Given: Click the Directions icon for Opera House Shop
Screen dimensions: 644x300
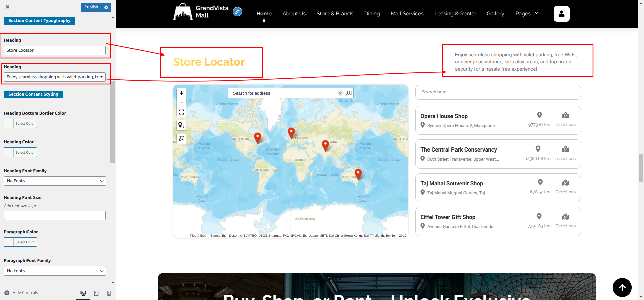Looking at the screenshot, I should [x=565, y=116].
